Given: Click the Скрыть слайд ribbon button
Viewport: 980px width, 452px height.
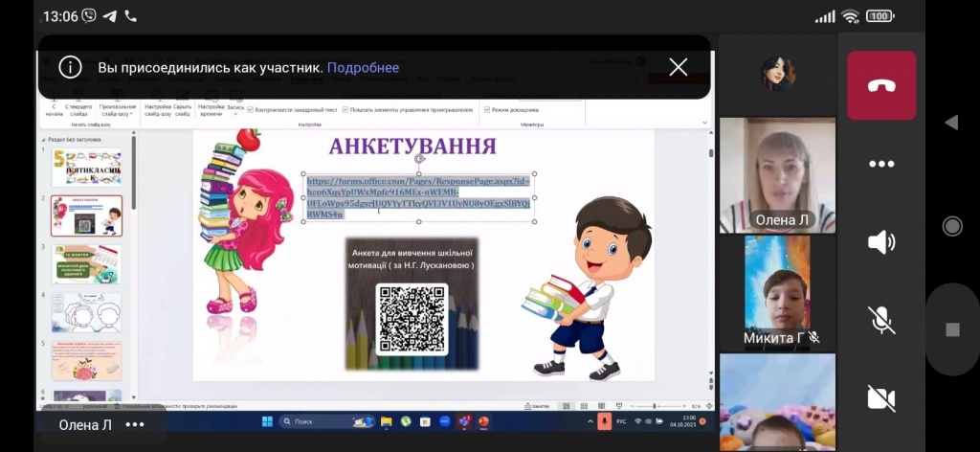Looking at the screenshot, I should 183,107.
